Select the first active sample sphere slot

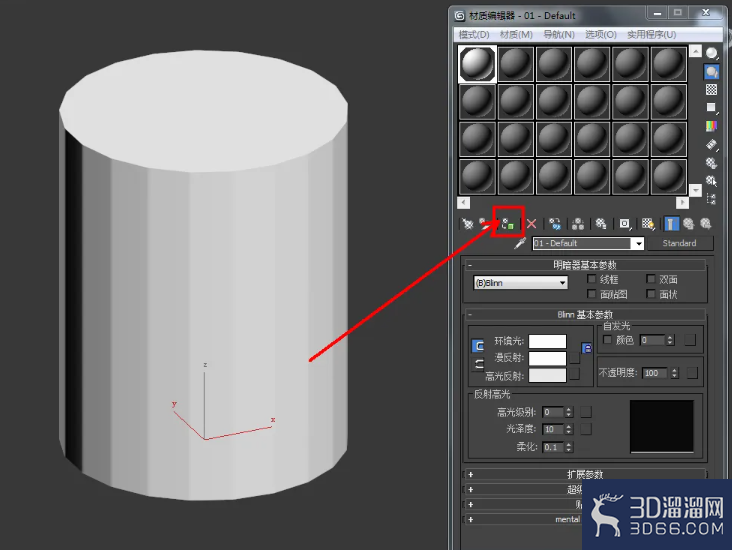coord(477,64)
